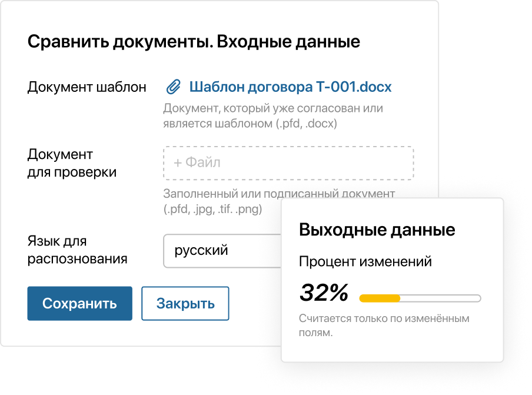This screenshot has height=395, width=532.
Task: Click the 32% percentage value
Action: click(x=324, y=292)
